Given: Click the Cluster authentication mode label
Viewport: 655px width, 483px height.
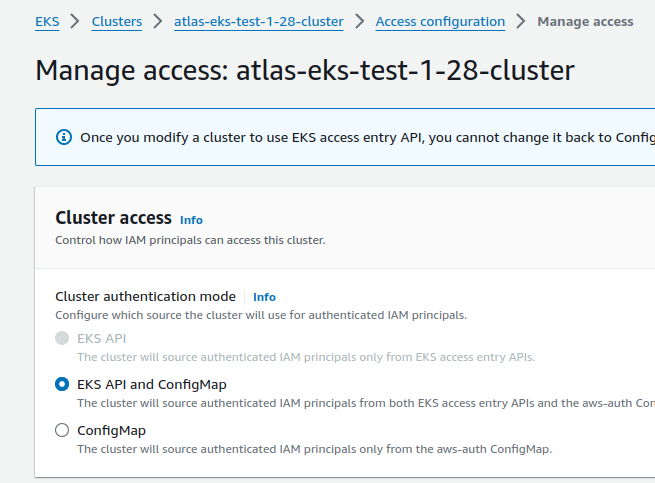Looking at the screenshot, I should 145,296.
